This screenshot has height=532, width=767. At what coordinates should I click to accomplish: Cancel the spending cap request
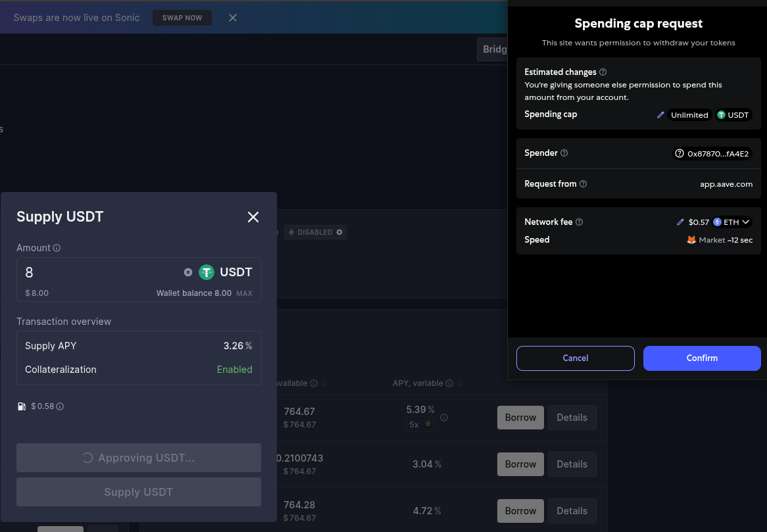pyautogui.click(x=575, y=358)
